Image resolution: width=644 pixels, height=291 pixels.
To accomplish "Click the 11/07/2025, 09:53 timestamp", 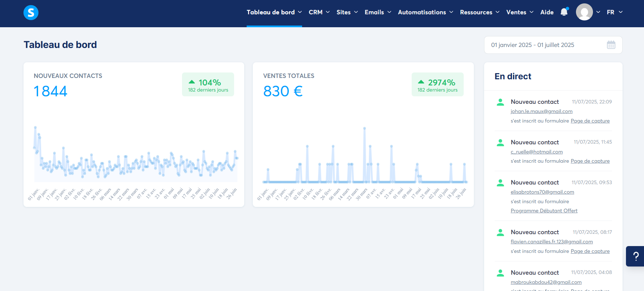I will pyautogui.click(x=592, y=182).
